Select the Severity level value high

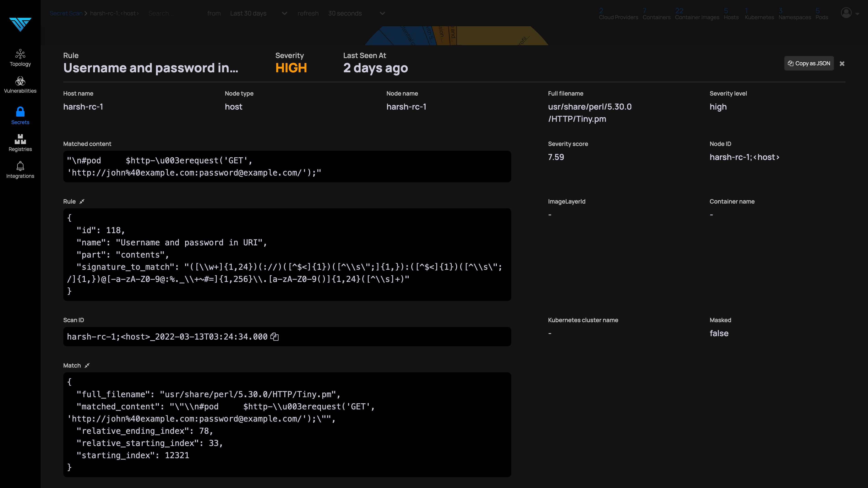718,107
